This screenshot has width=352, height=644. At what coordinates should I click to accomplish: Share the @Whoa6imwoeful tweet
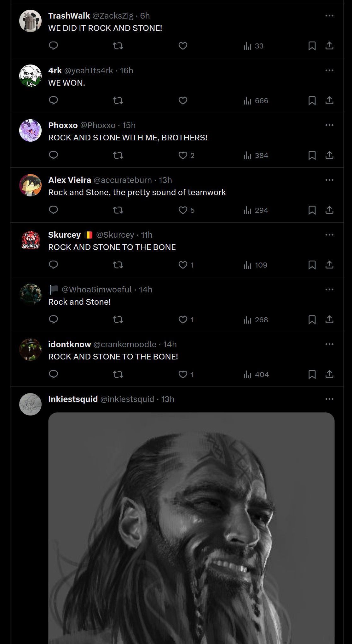(329, 320)
